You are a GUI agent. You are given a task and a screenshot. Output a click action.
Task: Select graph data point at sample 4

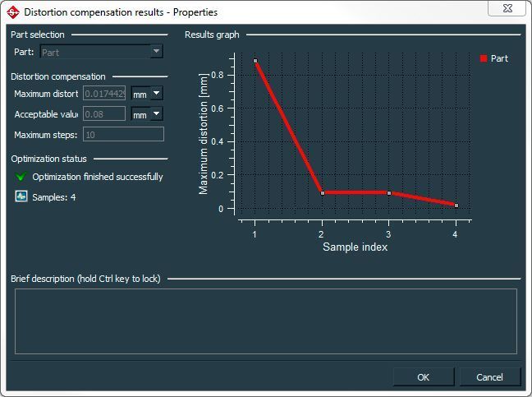point(456,205)
